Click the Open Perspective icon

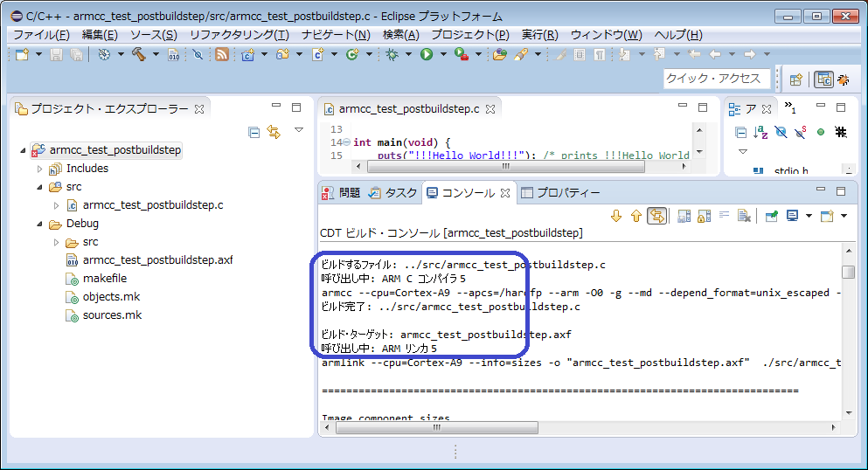pyautogui.click(x=796, y=79)
